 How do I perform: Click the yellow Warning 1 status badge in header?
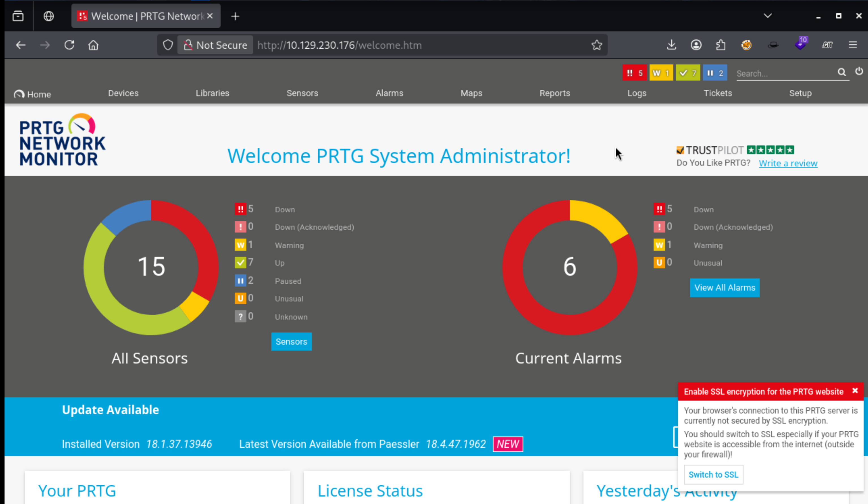pyautogui.click(x=661, y=73)
